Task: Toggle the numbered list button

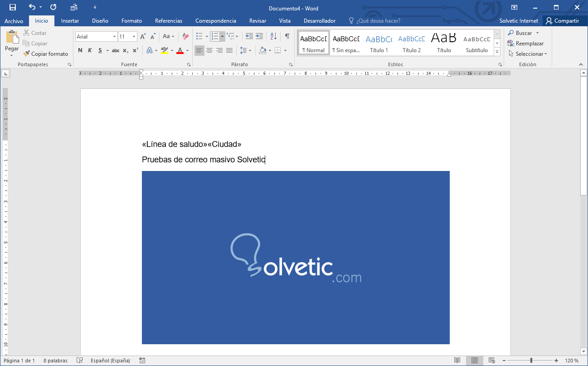Action: point(215,36)
